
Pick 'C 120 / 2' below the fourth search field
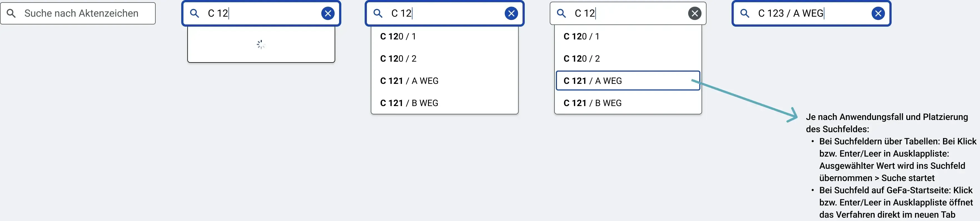point(628,59)
